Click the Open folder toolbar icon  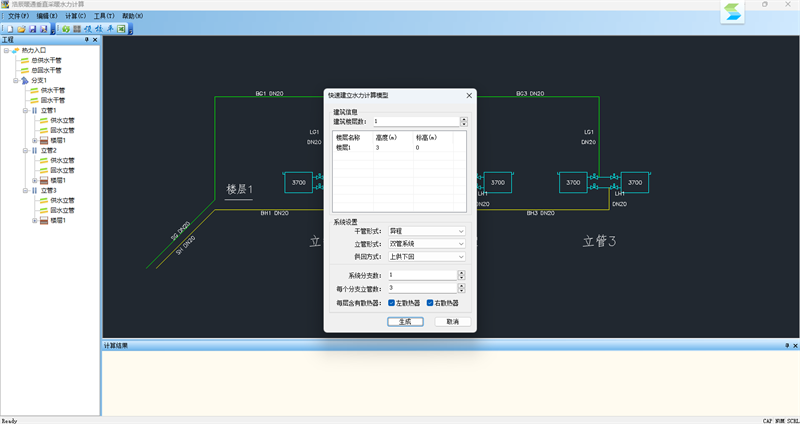coord(20,29)
